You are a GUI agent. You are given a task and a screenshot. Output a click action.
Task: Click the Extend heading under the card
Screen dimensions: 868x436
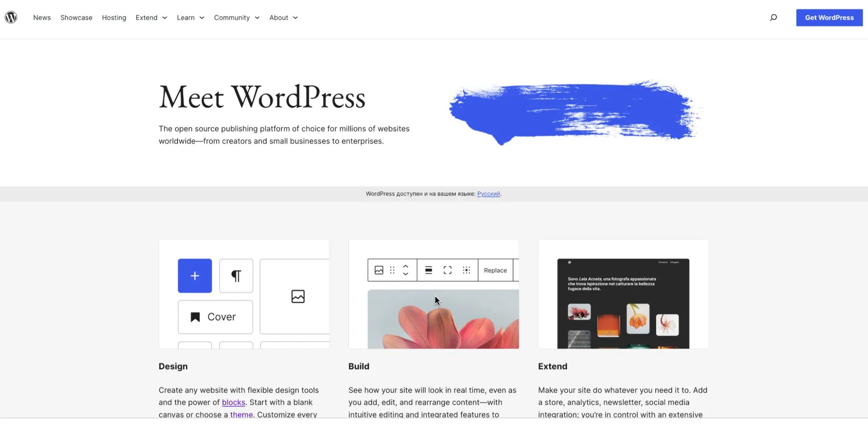[x=553, y=366]
